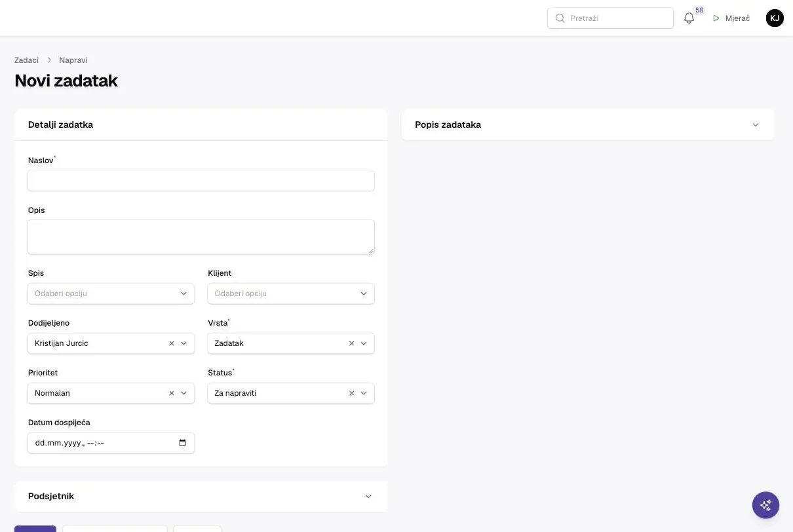Viewport: 793px width, 532px height.
Task: Click the magnifier icon in the search box
Action: (560, 18)
